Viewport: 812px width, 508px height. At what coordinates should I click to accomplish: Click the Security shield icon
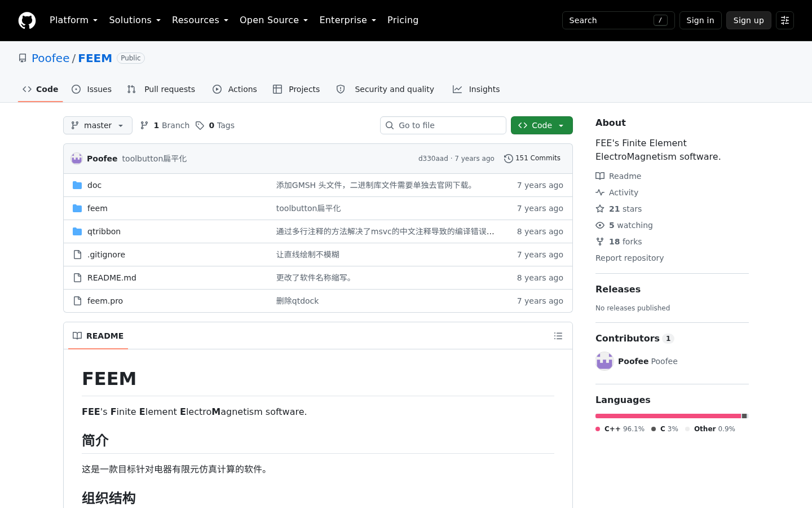click(341, 89)
